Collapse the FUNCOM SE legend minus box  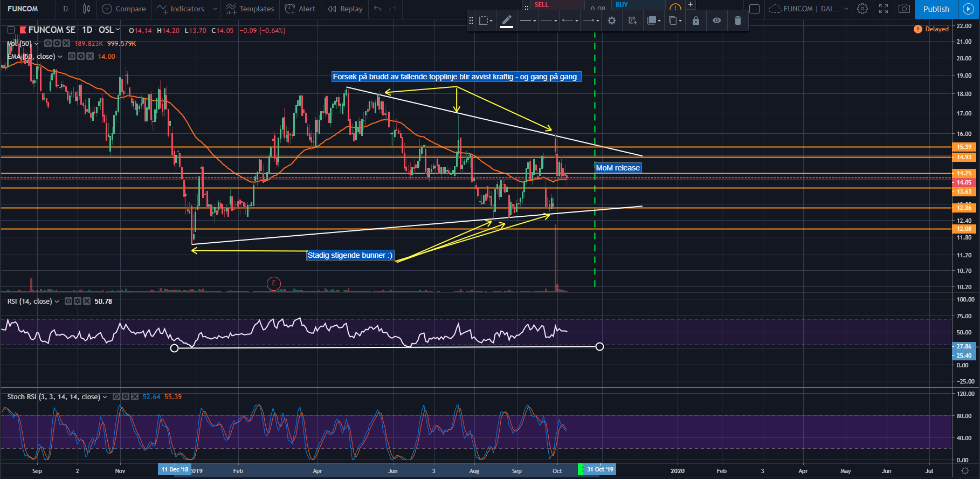click(x=11, y=30)
